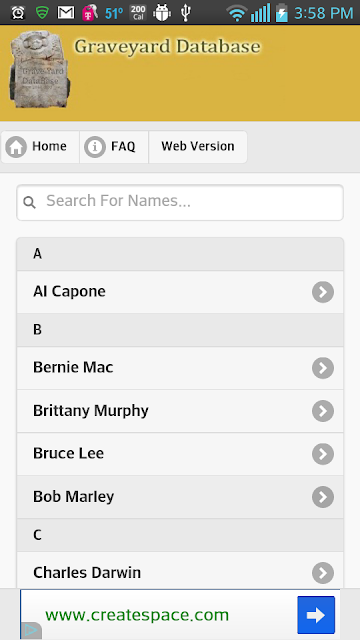
Task: Switch to Web Version
Action: point(198,147)
